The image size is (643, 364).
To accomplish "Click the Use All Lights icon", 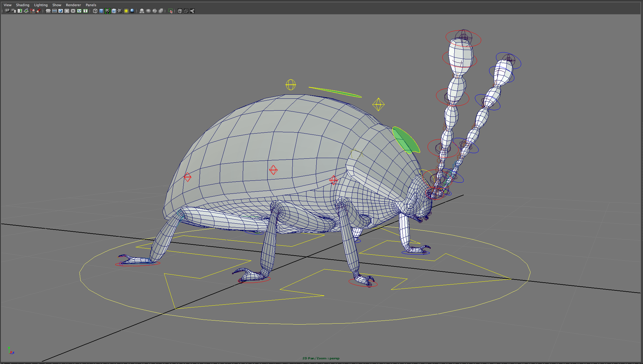I will [x=126, y=11].
